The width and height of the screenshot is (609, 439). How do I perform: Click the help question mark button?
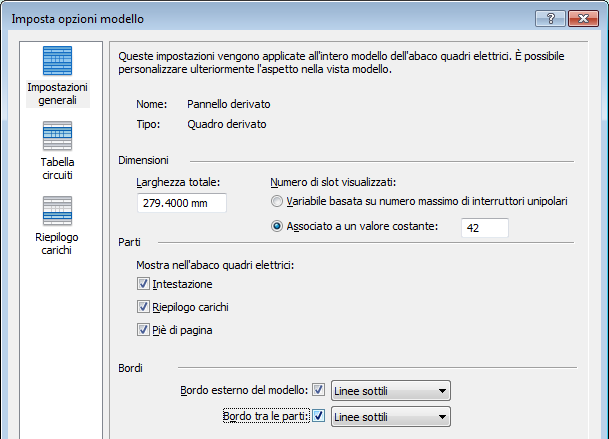(550, 18)
